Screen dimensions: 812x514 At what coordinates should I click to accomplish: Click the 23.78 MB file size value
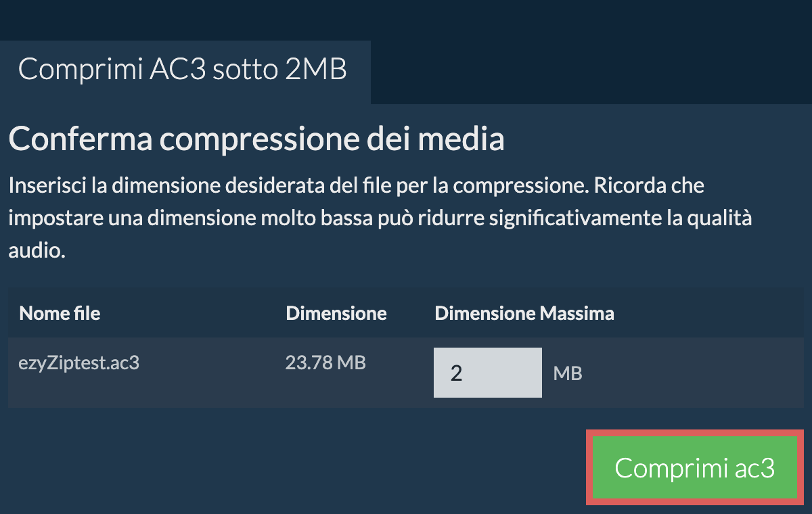pos(325,363)
